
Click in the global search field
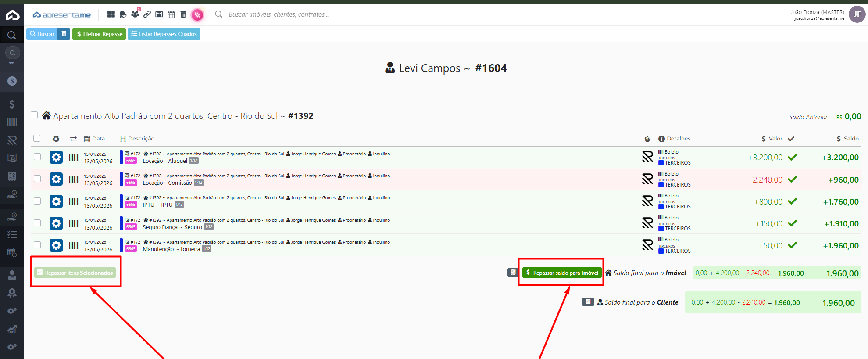[279, 14]
